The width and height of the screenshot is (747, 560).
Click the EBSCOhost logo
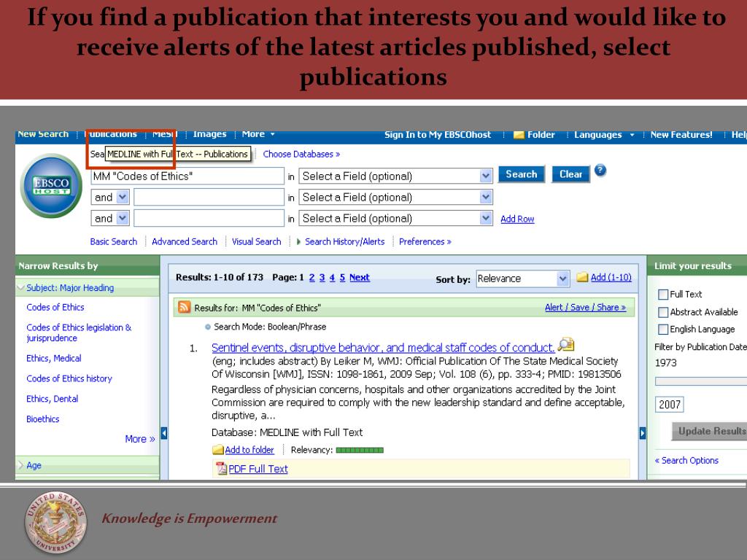[52, 186]
